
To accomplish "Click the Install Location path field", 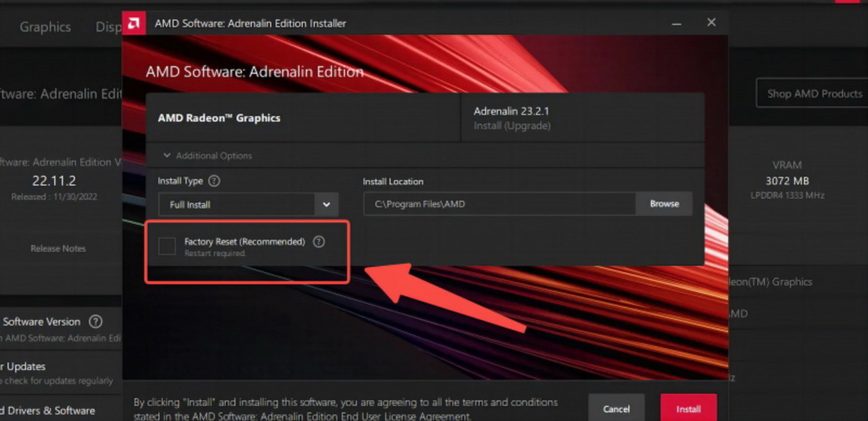I will 499,204.
